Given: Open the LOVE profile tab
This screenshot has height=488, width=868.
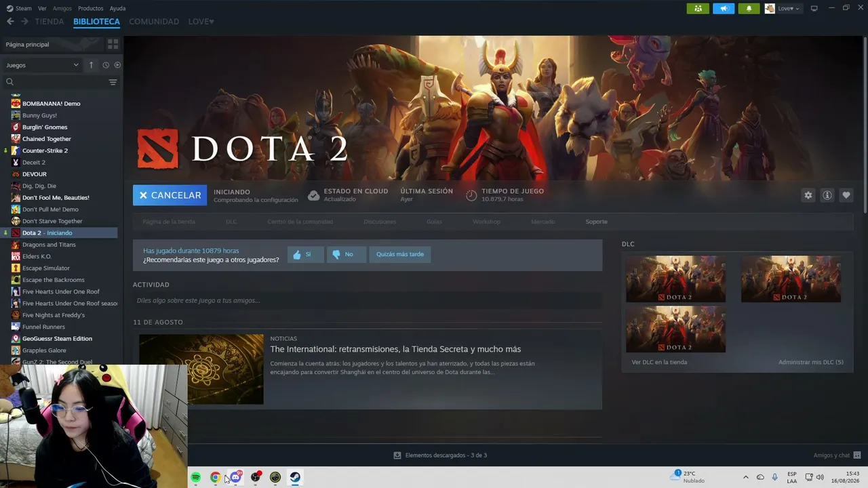Looking at the screenshot, I should tap(201, 22).
